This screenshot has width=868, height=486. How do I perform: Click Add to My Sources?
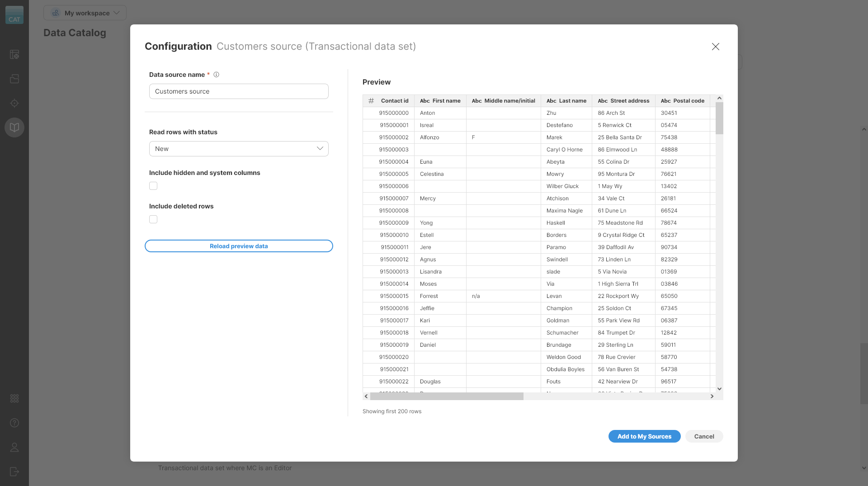tap(644, 436)
